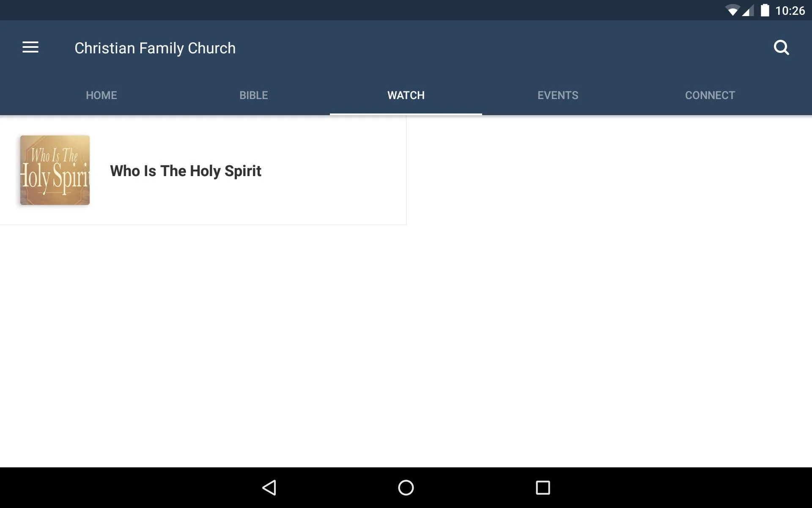
Task: Click Christian Family Church title text
Action: tap(155, 48)
